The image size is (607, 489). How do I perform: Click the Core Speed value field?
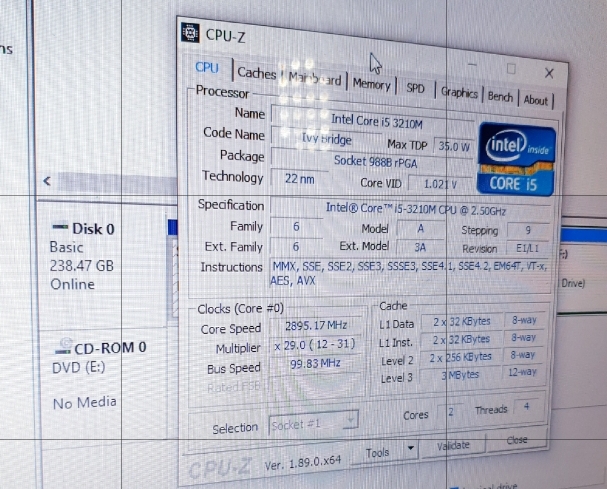[313, 328]
